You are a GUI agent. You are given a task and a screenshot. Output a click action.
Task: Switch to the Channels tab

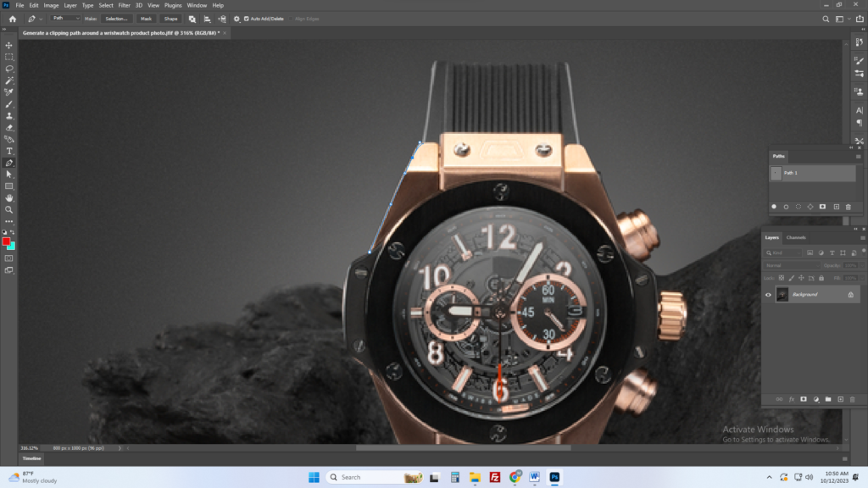pyautogui.click(x=796, y=237)
